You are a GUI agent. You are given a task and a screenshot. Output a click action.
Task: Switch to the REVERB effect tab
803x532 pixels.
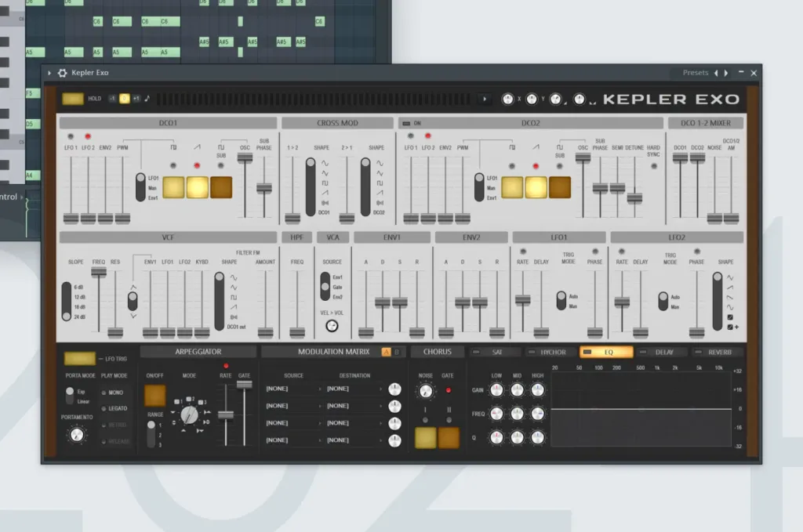point(717,353)
